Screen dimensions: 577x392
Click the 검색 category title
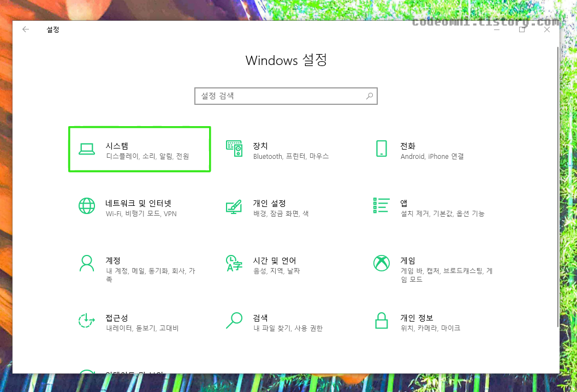point(260,318)
